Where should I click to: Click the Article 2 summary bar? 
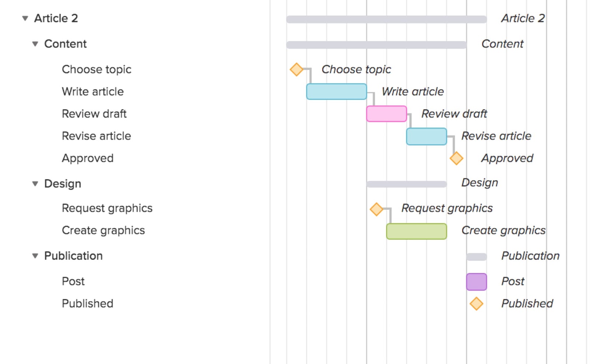click(386, 20)
